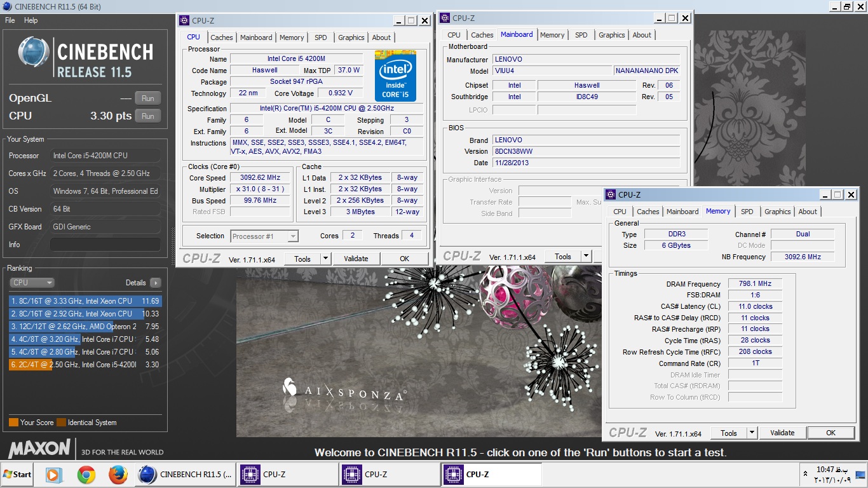Open the Windows Start button

click(x=18, y=474)
